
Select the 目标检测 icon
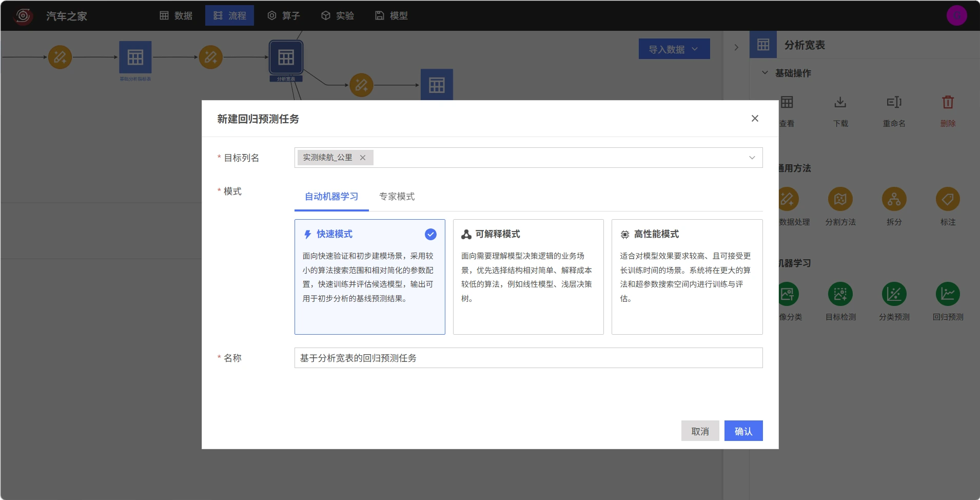840,294
